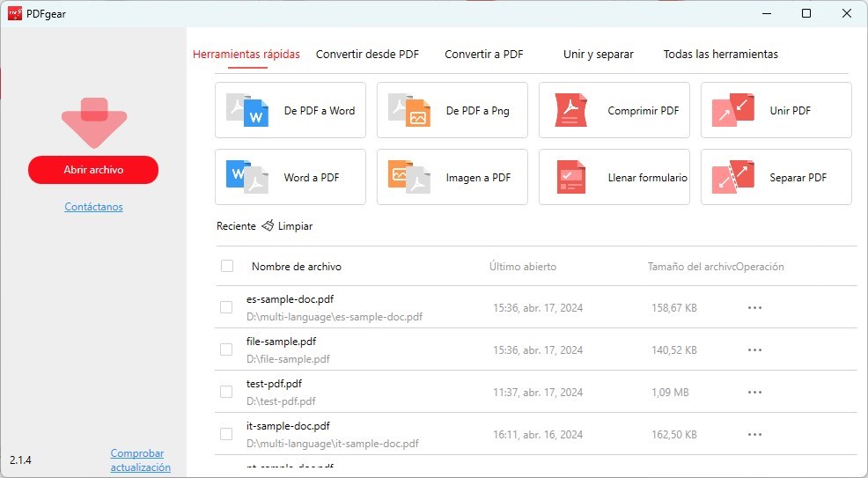Open the Llenar formulario tool
Image resolution: width=868 pixels, height=478 pixels.
614,177
